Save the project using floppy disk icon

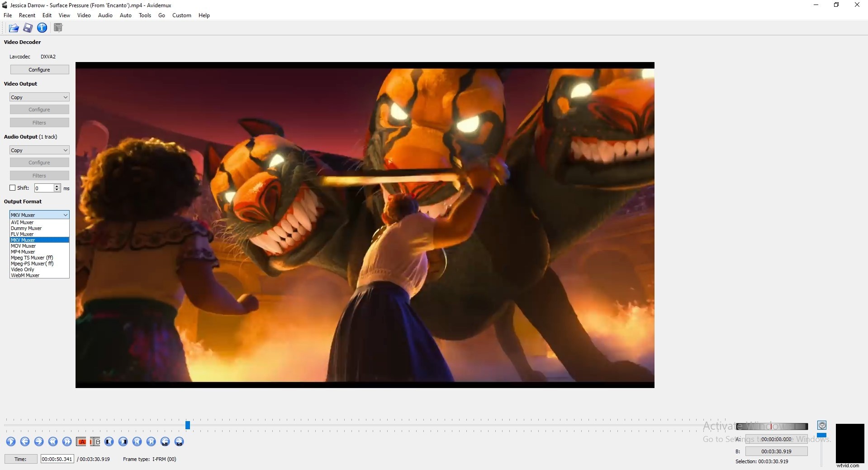(x=28, y=28)
